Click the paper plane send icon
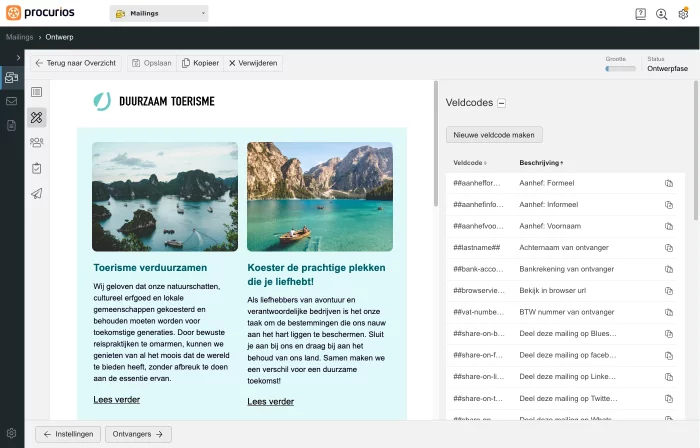 point(37,193)
